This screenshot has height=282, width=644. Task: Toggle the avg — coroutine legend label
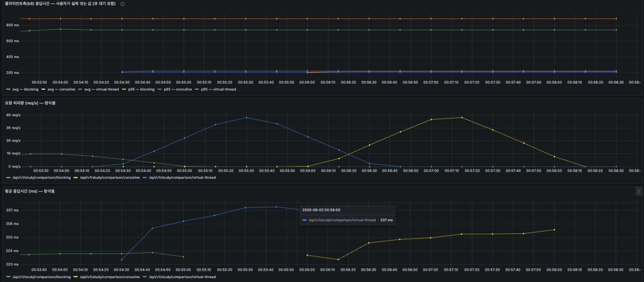pos(61,89)
